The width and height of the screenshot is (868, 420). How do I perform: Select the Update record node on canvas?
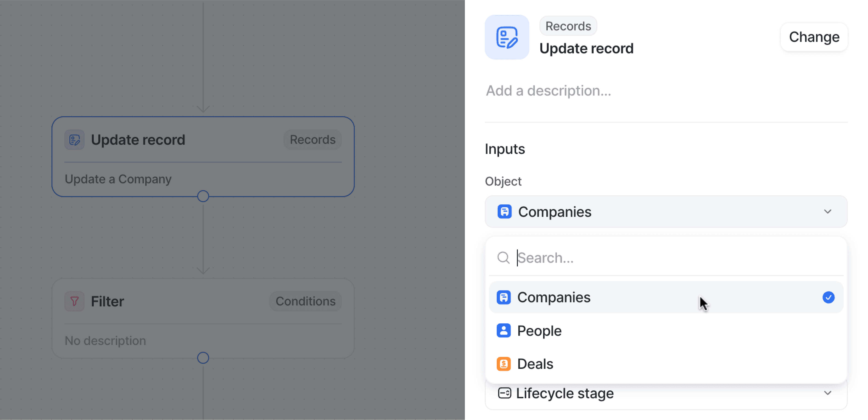point(203,157)
